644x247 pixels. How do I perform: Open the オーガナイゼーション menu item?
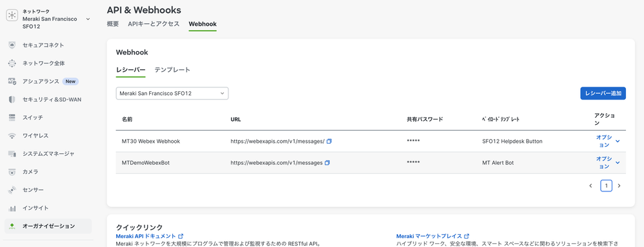[48, 226]
